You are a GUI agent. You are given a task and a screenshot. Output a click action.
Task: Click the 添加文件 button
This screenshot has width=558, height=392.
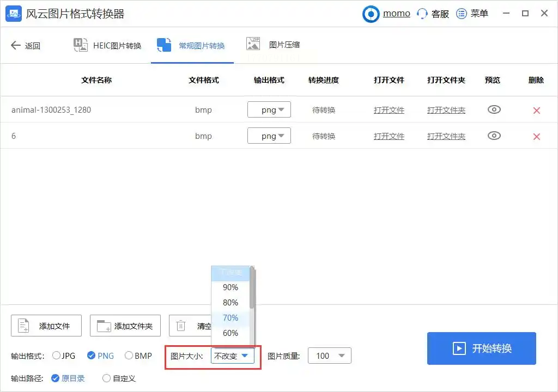pyautogui.click(x=46, y=326)
